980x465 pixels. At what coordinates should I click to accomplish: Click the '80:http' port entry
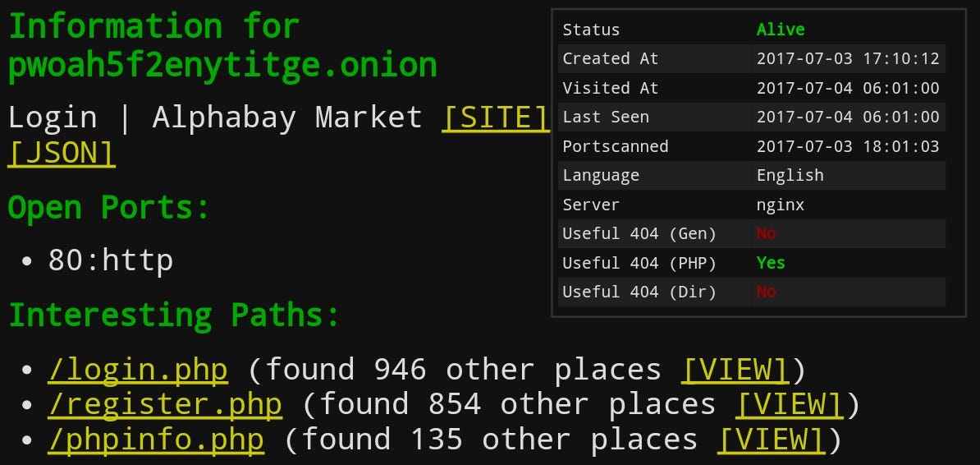tap(111, 260)
